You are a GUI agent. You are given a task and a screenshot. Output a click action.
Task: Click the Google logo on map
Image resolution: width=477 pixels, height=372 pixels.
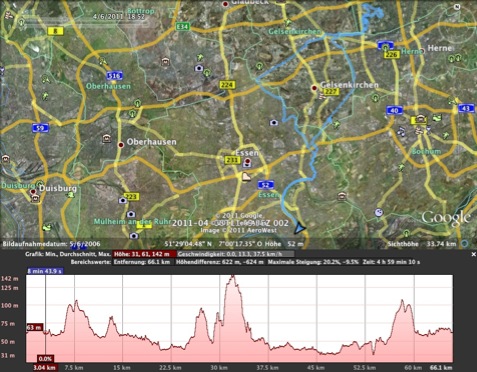(446, 218)
